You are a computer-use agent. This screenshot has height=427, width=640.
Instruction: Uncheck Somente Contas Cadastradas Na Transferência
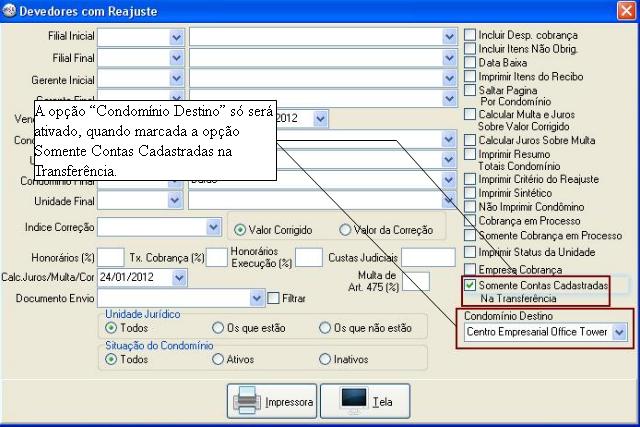pyautogui.click(x=470, y=286)
